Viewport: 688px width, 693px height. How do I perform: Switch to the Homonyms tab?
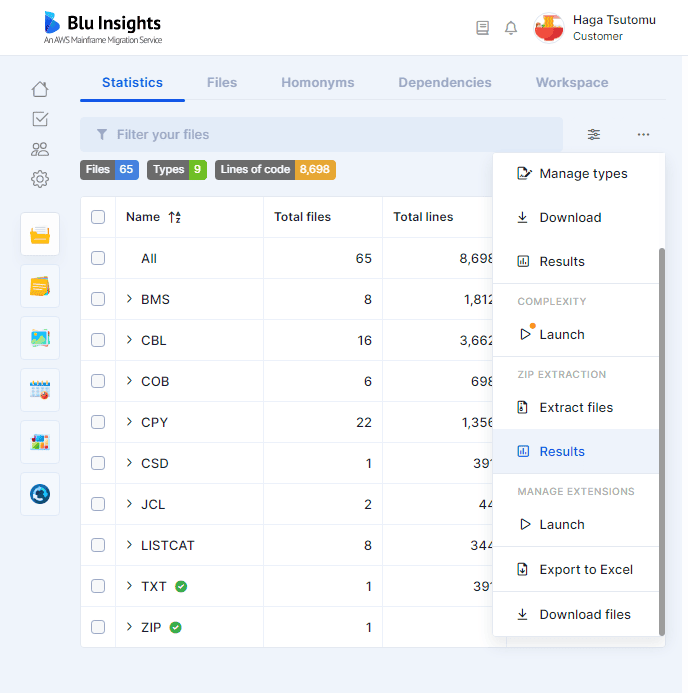coord(318,83)
